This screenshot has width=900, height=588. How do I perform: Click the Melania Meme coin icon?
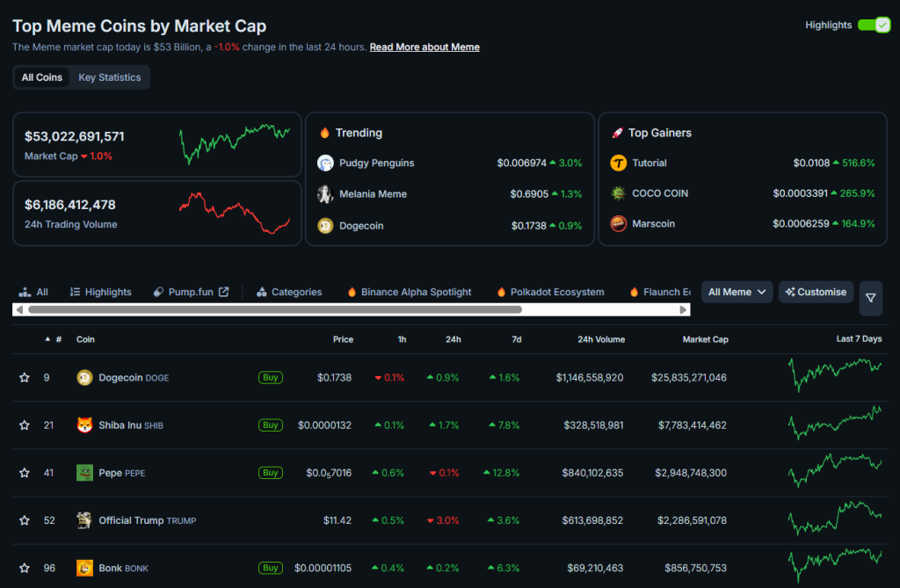(x=325, y=194)
